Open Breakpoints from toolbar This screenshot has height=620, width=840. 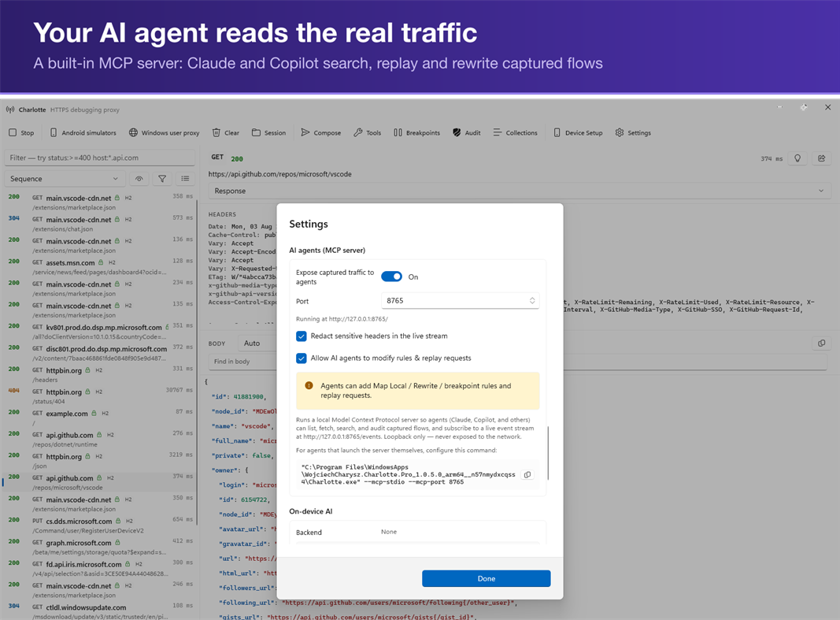(x=416, y=133)
